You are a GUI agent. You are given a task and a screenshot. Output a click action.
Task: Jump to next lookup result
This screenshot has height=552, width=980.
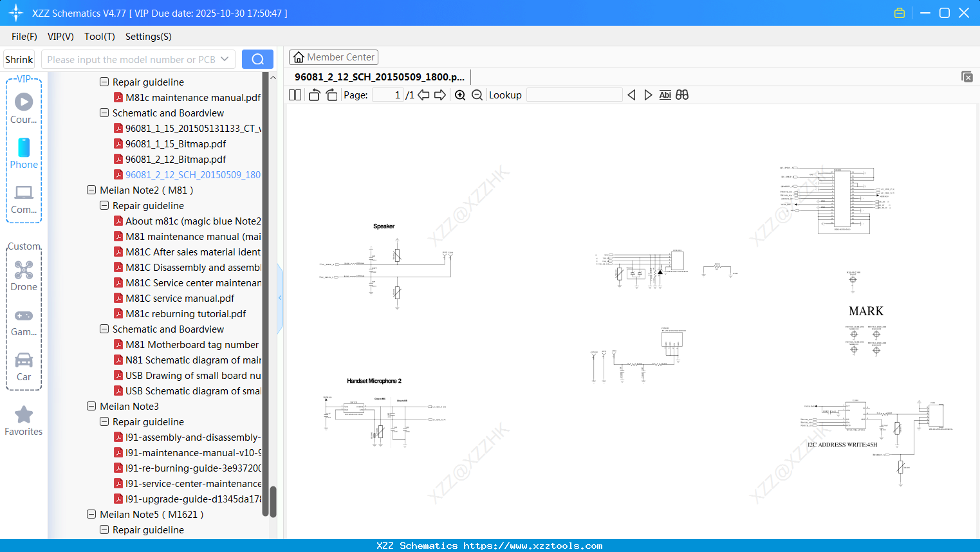click(648, 95)
